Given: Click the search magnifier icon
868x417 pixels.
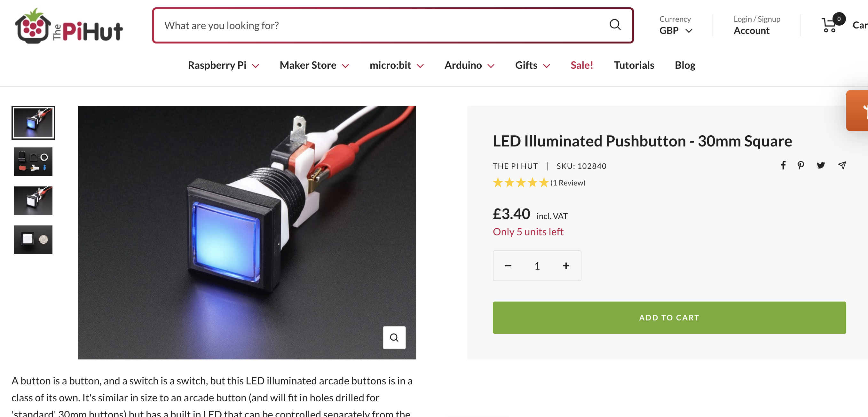Looking at the screenshot, I should point(615,25).
